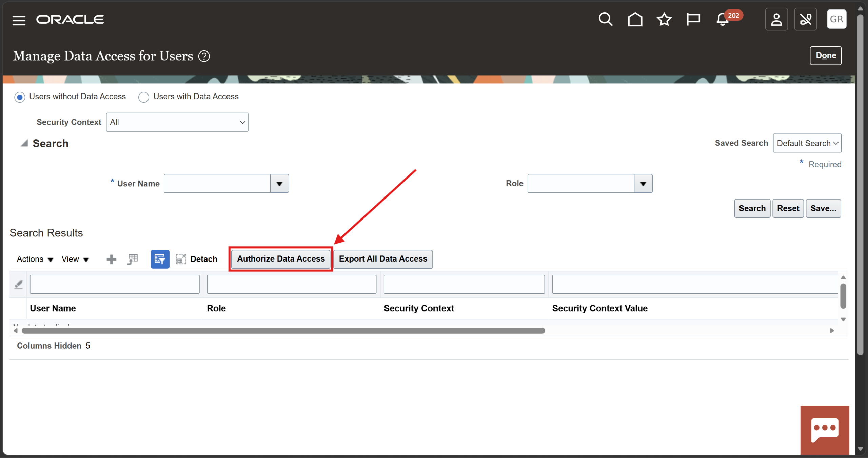Go to the Home icon
This screenshot has width=868, height=458.
(x=635, y=19)
